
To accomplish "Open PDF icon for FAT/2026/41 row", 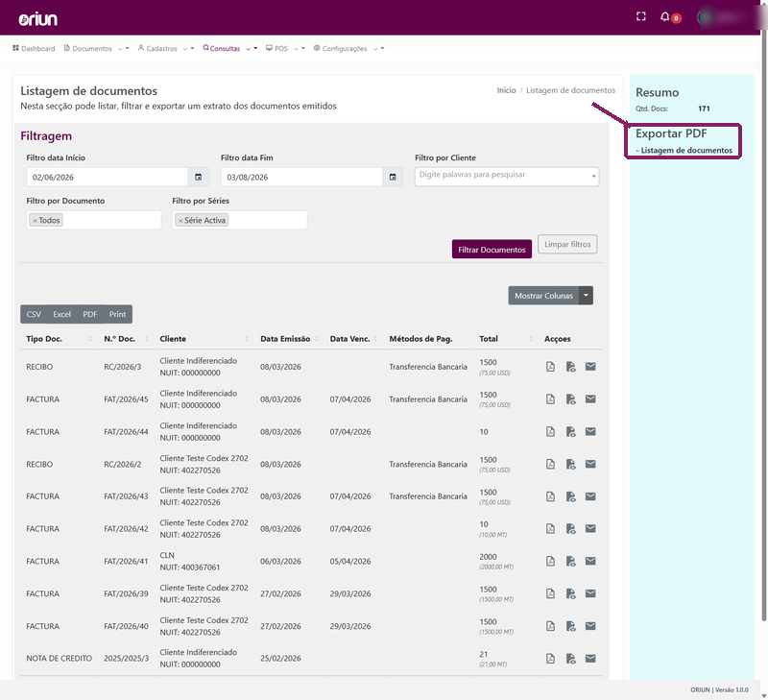I will coord(550,561).
